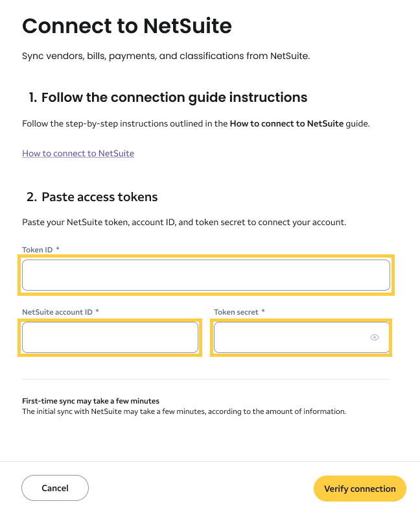Click the required asterisk beside Token secret
Image resolution: width=420 pixels, height=508 pixels.
tap(263, 312)
